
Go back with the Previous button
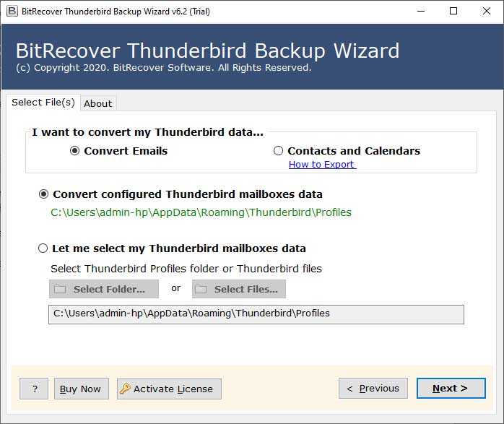(373, 389)
